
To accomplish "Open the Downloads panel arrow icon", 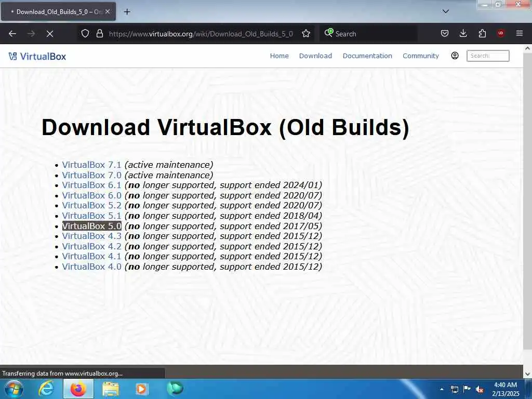I will pyautogui.click(x=463, y=33).
